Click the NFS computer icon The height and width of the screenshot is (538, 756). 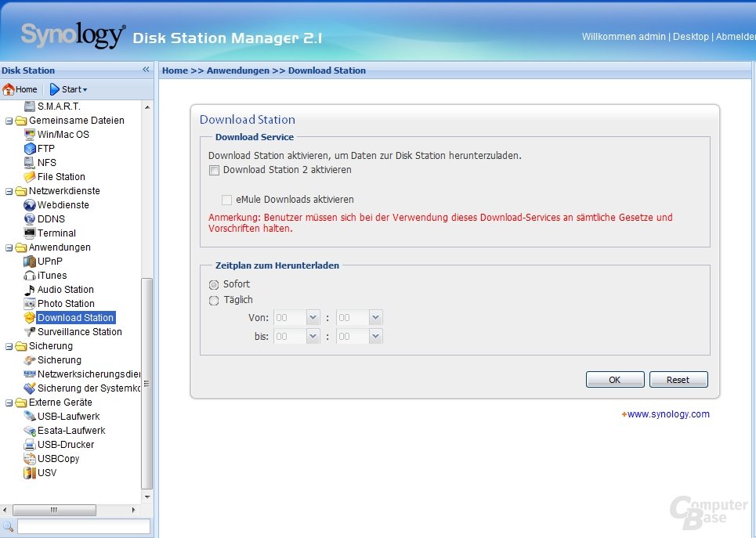click(x=30, y=162)
